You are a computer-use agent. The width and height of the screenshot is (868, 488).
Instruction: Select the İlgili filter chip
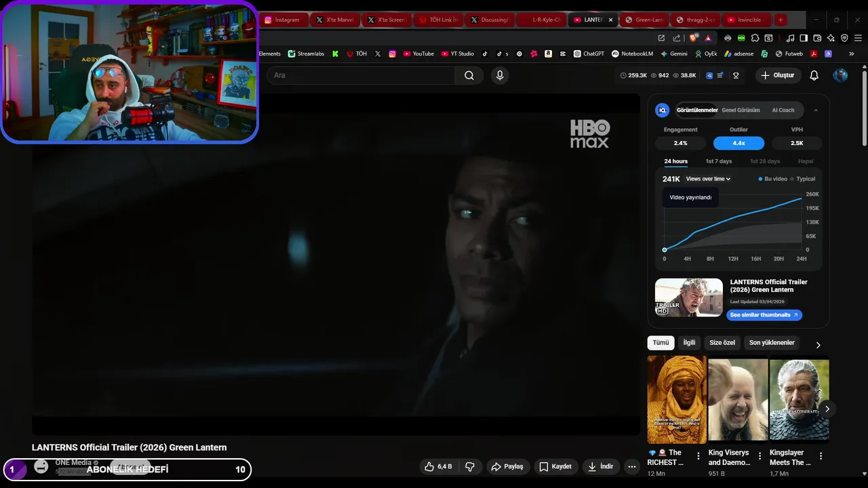click(689, 343)
